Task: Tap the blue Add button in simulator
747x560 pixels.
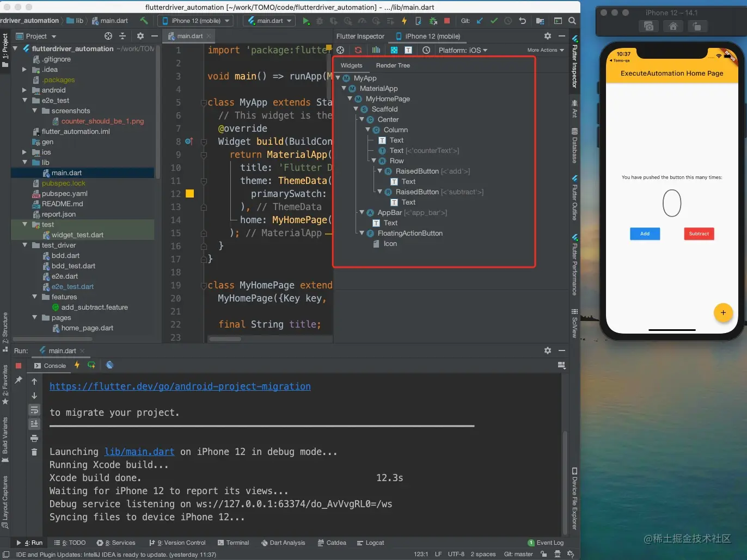Action: [645, 233]
